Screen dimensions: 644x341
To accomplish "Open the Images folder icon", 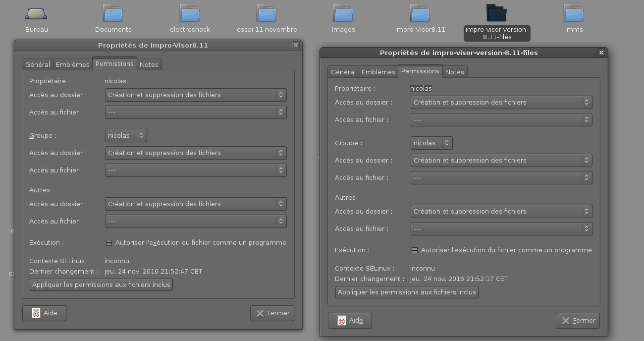I will (343, 13).
